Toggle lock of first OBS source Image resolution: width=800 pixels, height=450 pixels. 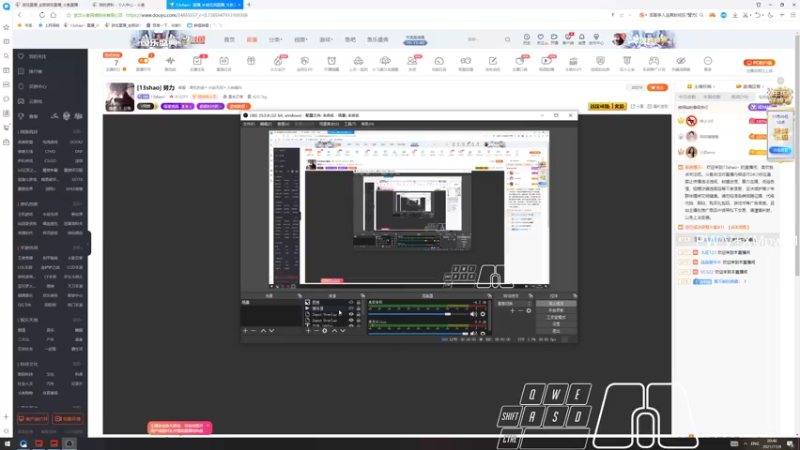click(359, 302)
